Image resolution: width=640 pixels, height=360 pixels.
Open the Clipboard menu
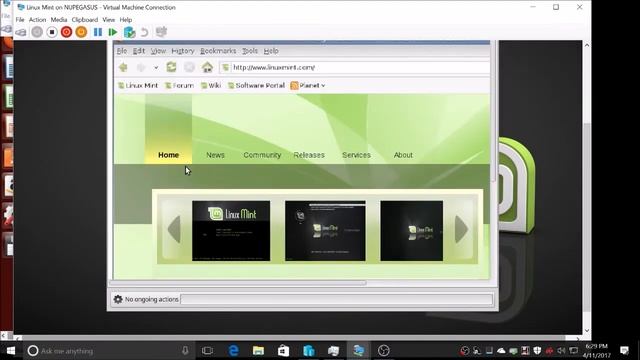click(85, 20)
